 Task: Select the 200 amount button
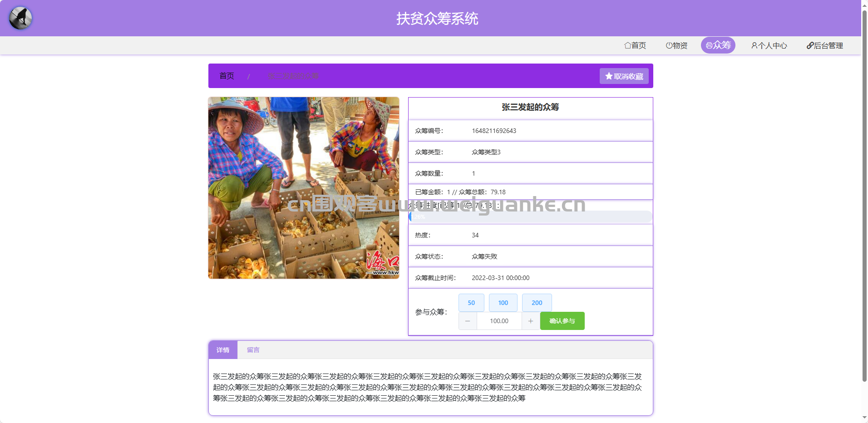click(537, 303)
